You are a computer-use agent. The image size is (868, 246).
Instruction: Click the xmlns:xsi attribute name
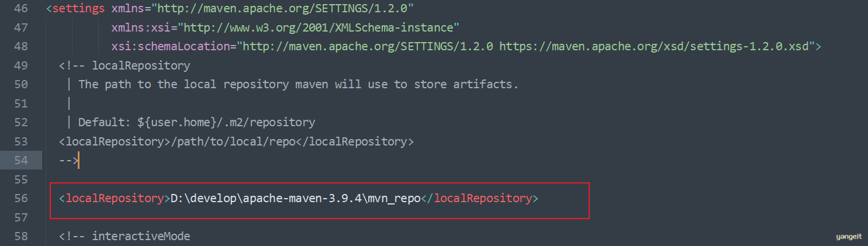click(144, 27)
